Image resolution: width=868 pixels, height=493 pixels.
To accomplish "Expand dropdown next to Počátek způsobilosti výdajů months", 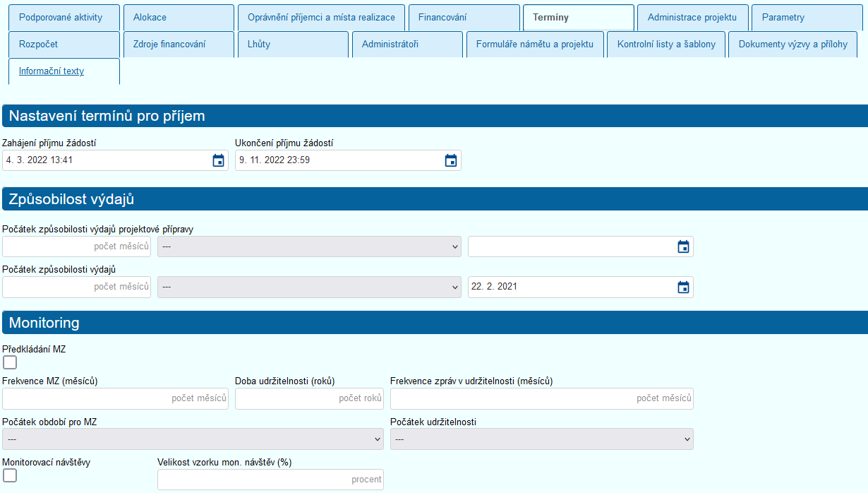I will [309, 287].
